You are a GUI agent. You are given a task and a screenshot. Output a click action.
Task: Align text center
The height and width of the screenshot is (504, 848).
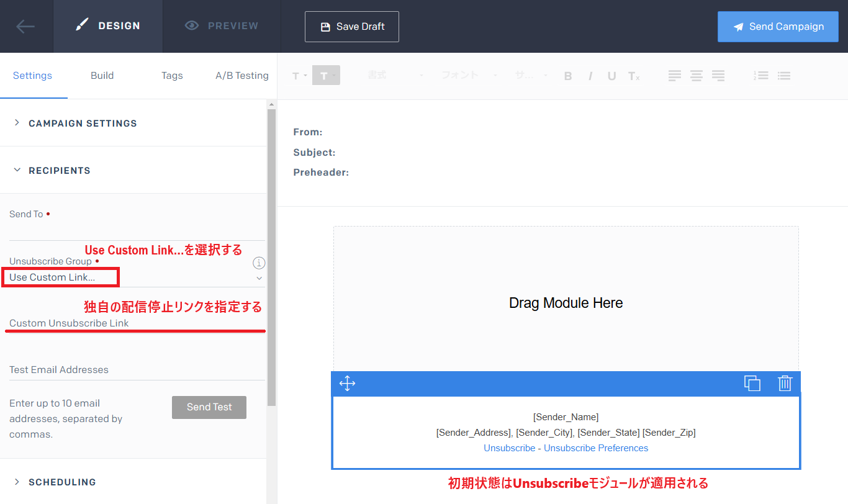pos(697,76)
